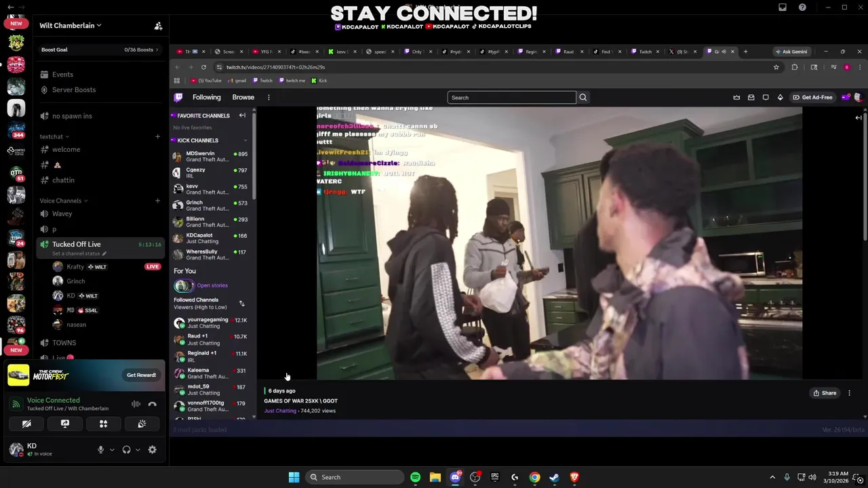The image size is (868, 488).
Task: Edit 'Set a channel status' pencil
Action: click(104, 253)
